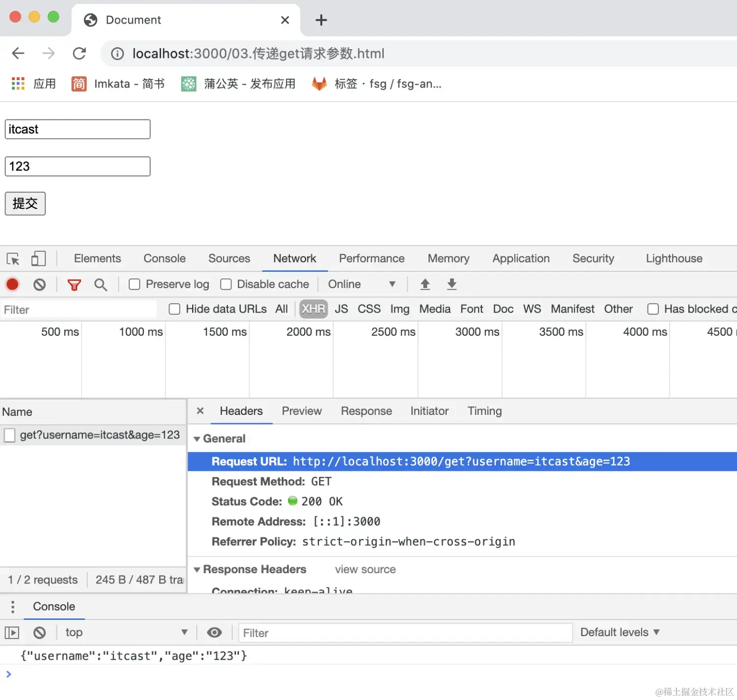
Task: Check the Hide data URLs checkbox
Action: 174,309
